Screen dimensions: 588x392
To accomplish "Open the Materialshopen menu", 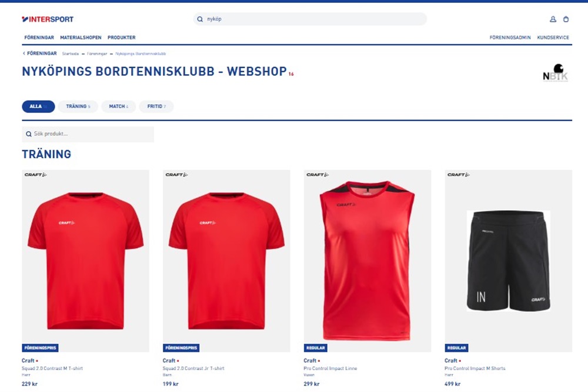I will (x=81, y=38).
